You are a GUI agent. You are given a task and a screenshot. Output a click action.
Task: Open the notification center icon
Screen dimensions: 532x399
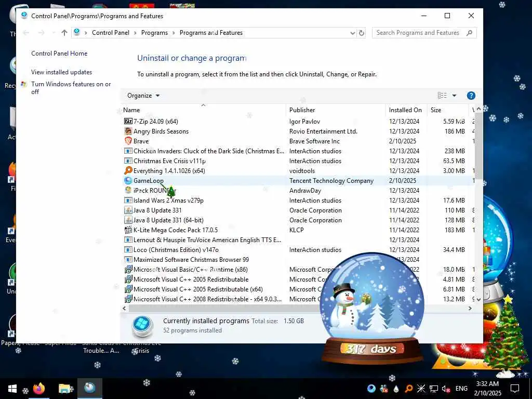[515, 389]
